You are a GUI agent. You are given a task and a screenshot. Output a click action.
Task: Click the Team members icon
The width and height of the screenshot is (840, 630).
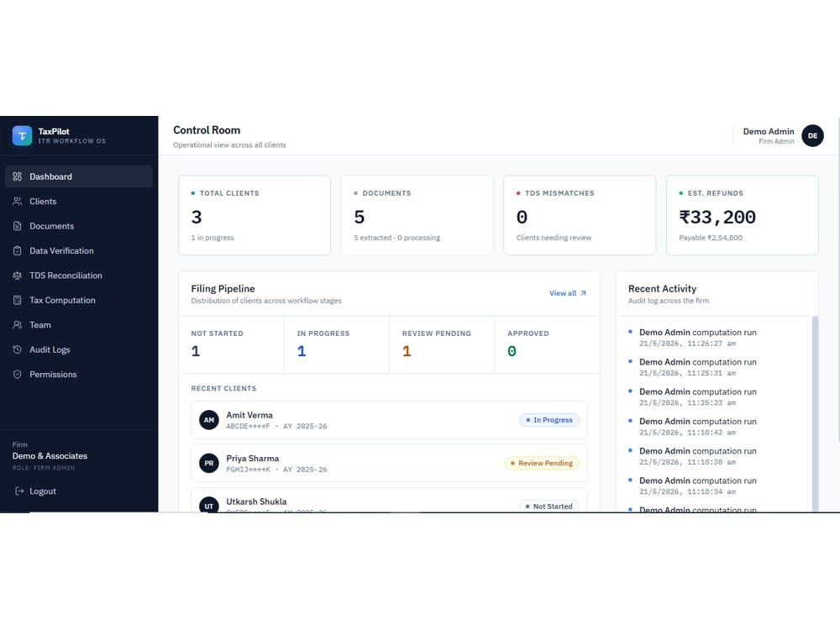click(x=17, y=324)
